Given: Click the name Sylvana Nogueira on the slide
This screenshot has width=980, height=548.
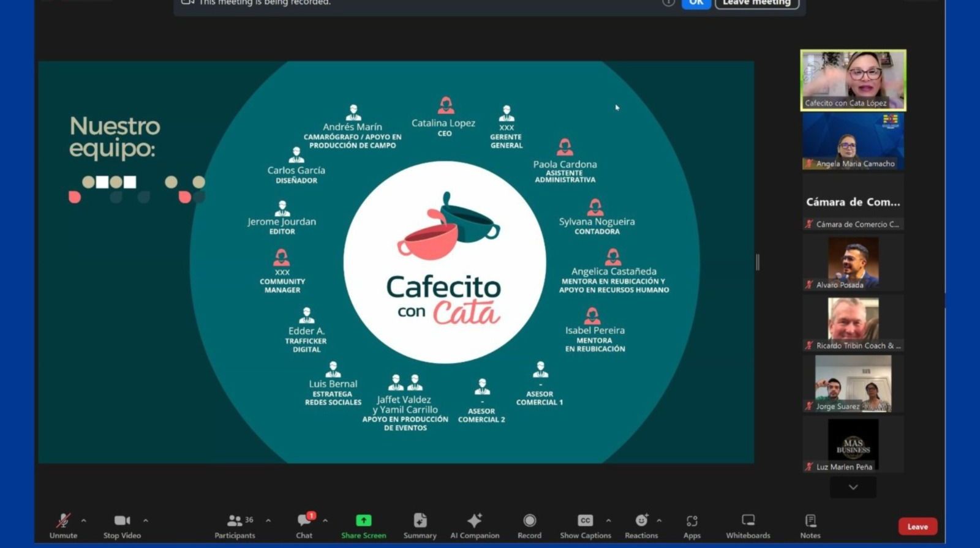Looking at the screenshot, I should tap(597, 222).
